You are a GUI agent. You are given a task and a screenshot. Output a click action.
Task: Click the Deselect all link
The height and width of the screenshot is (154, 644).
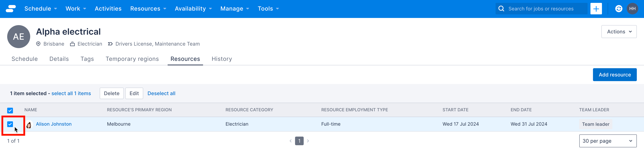point(161,93)
